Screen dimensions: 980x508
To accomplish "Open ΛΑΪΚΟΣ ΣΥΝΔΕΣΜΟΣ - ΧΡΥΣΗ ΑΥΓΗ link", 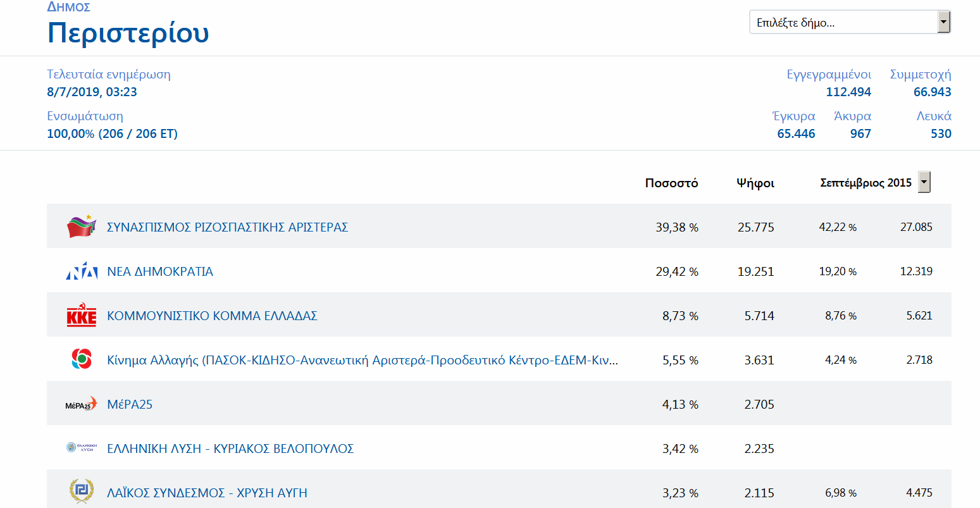I will coord(207,493).
